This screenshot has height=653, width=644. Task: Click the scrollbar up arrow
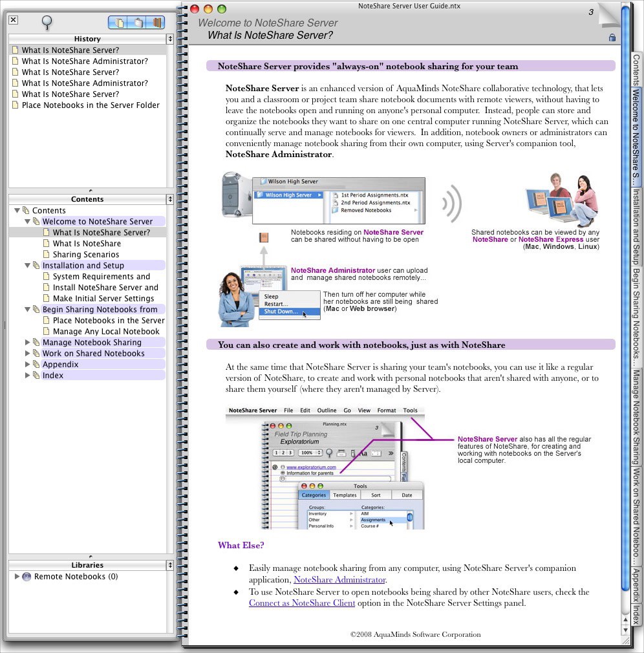[625, 619]
